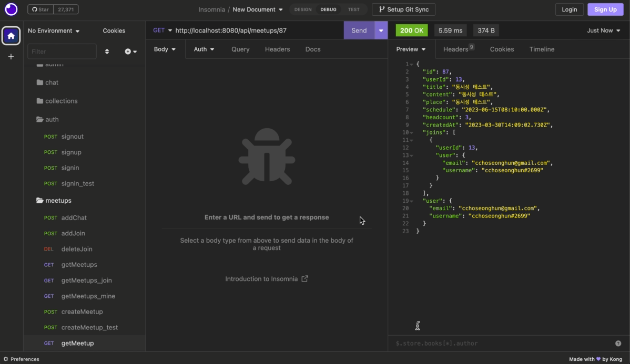Viewport: 630px width, 364px height.
Task: Collapse JSON line 1 fold arrow
Action: click(411, 64)
